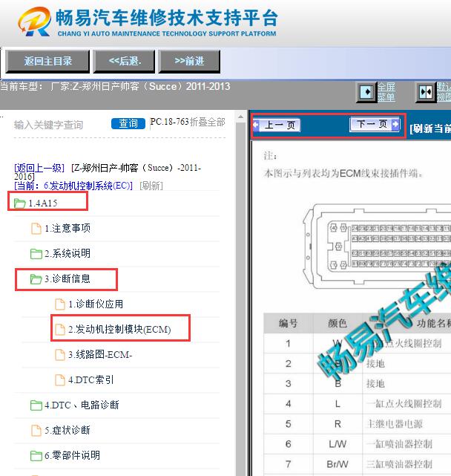Click the 默认视图 split-arrows icon
Screen dimensions: 451x476
pyautogui.click(x=425, y=92)
